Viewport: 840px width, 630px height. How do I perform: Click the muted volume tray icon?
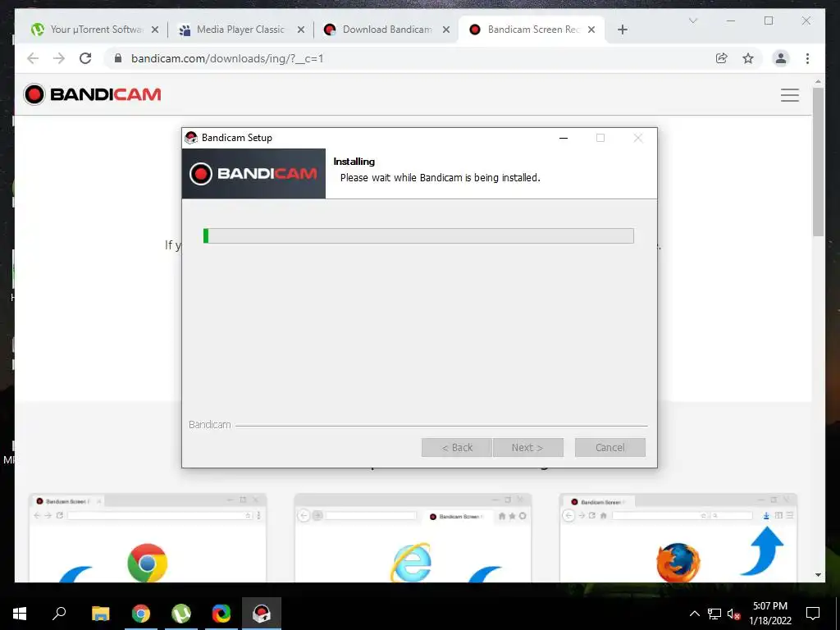(734, 614)
